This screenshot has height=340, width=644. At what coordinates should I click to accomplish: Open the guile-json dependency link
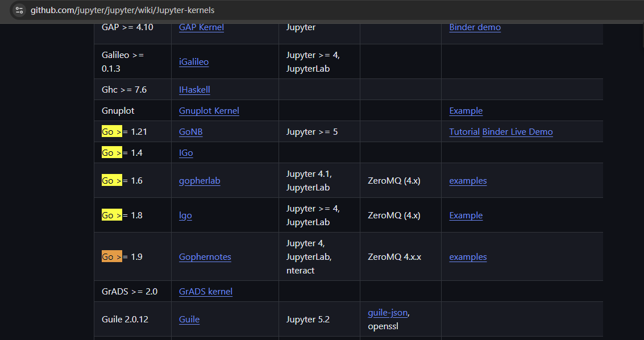[x=388, y=313]
